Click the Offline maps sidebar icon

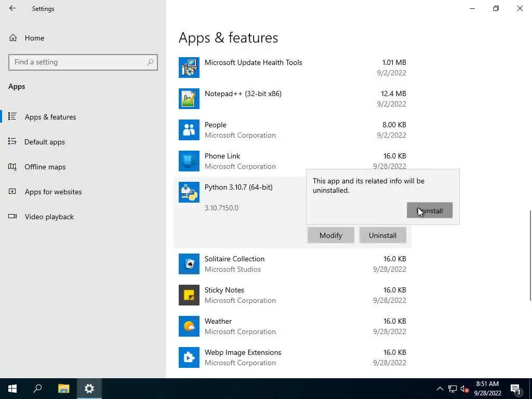12,167
